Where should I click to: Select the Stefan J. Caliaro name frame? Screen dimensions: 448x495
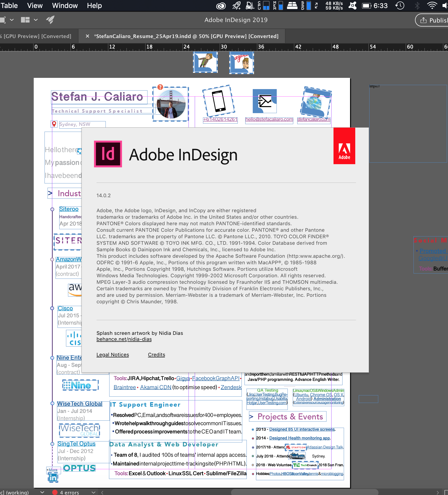point(99,97)
